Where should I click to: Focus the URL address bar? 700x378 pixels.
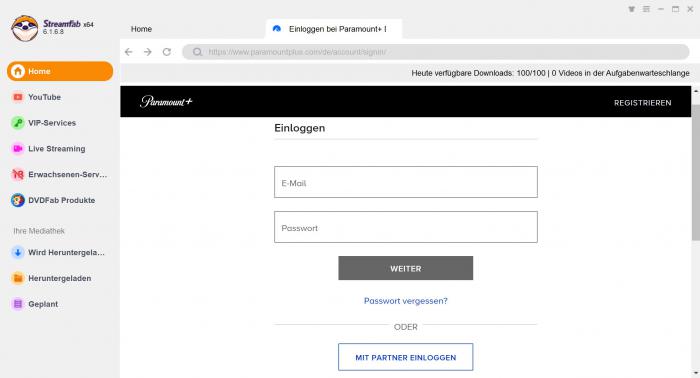[436, 52]
